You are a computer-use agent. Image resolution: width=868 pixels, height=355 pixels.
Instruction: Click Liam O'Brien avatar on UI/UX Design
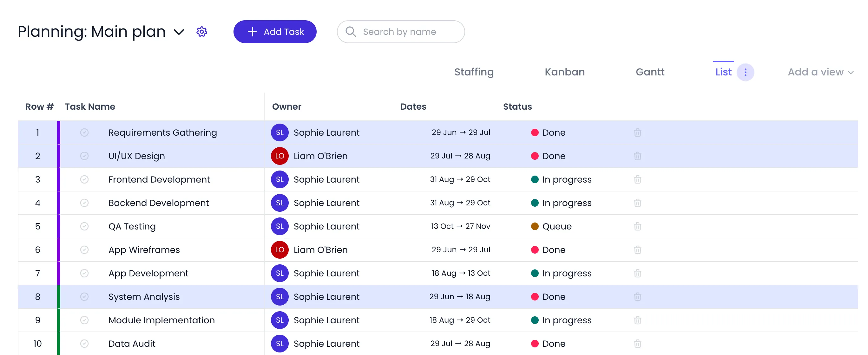click(279, 156)
